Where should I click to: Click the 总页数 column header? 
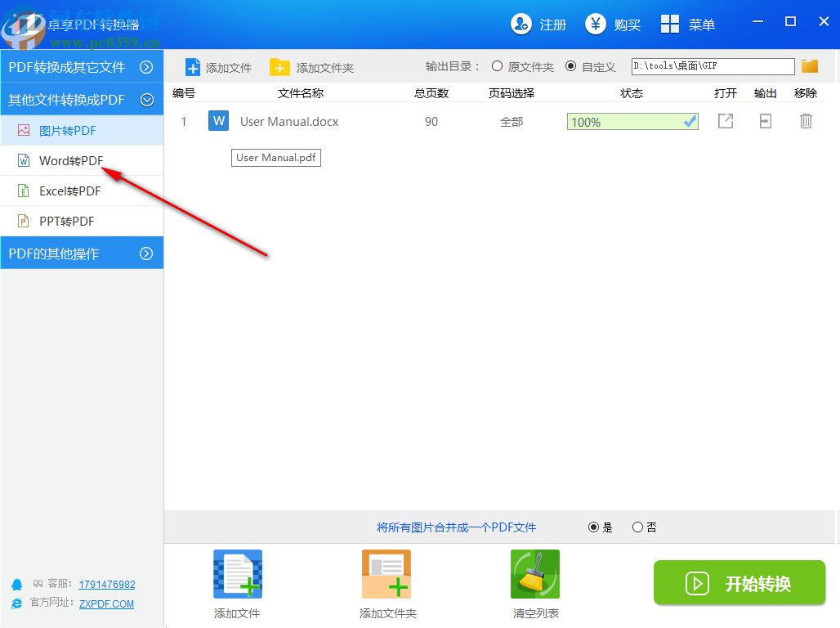pos(431,93)
